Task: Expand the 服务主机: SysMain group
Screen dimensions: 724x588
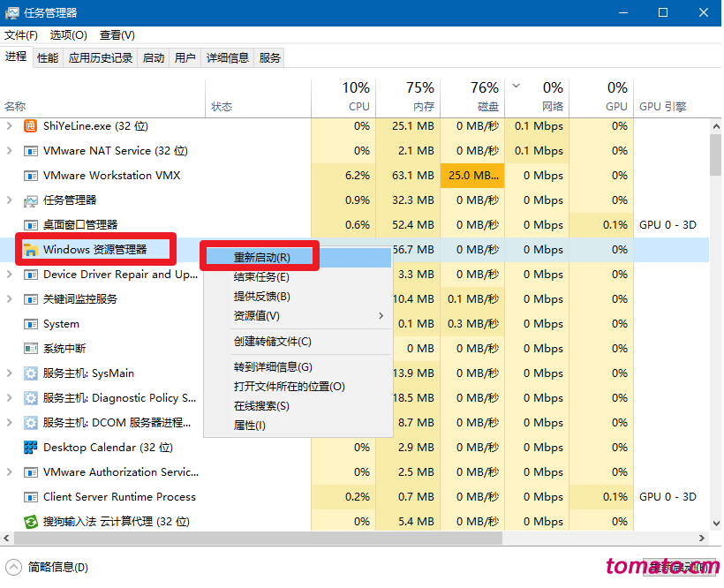Action: pos(9,373)
